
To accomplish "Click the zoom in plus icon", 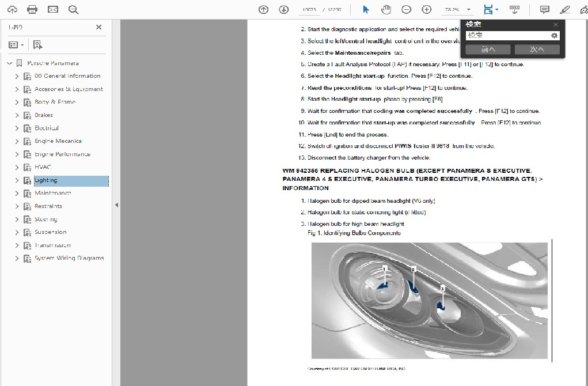I will click(x=426, y=10).
